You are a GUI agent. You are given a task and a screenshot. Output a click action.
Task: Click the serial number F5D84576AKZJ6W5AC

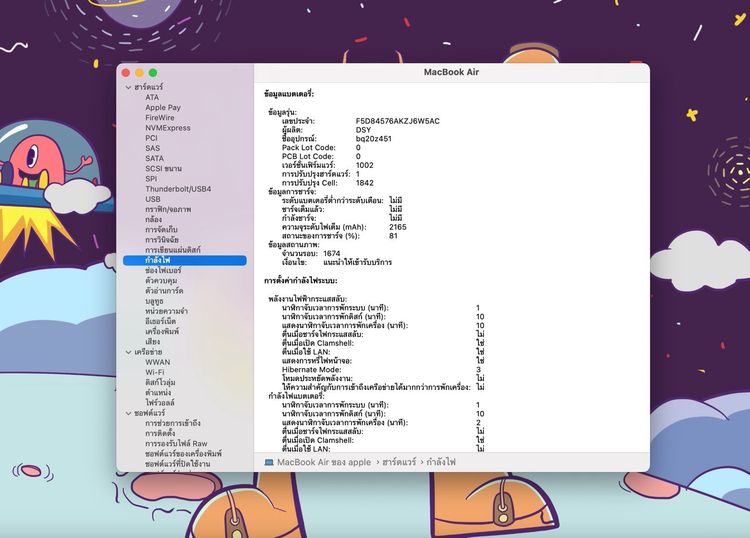(397, 121)
